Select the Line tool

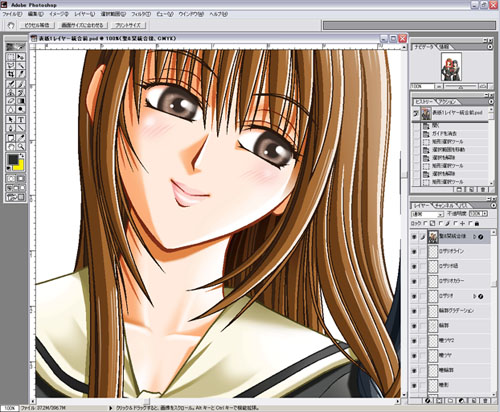point(21,128)
